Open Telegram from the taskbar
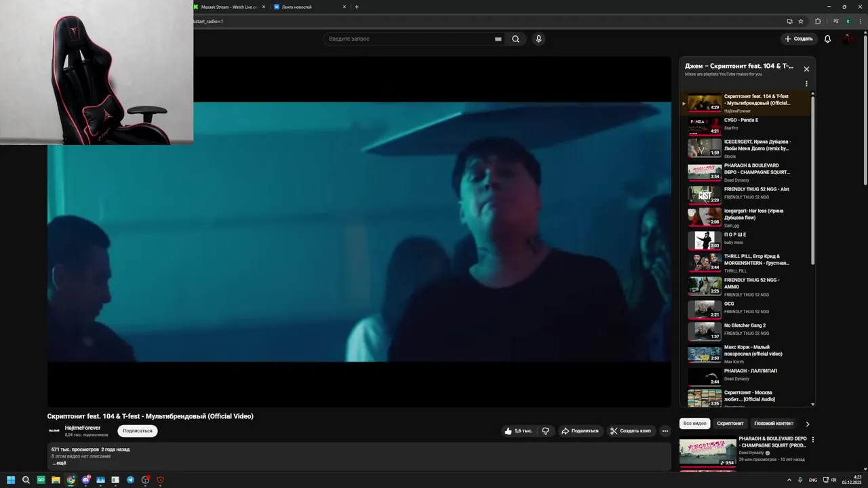The width and height of the screenshot is (868, 488). click(x=130, y=480)
